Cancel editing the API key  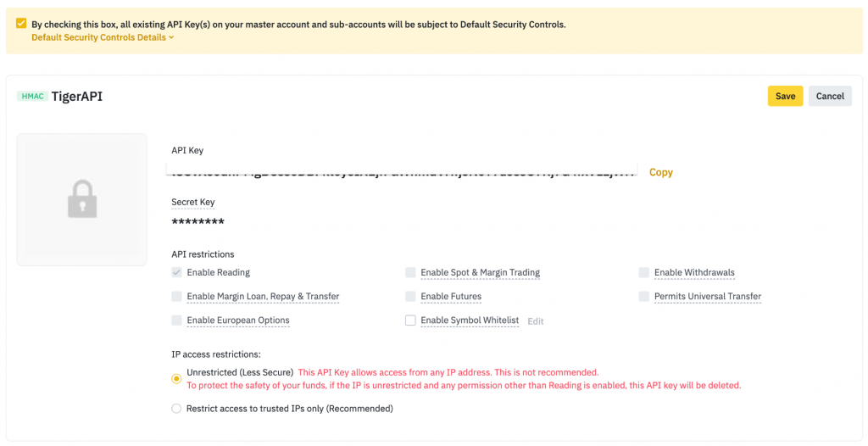tap(830, 96)
